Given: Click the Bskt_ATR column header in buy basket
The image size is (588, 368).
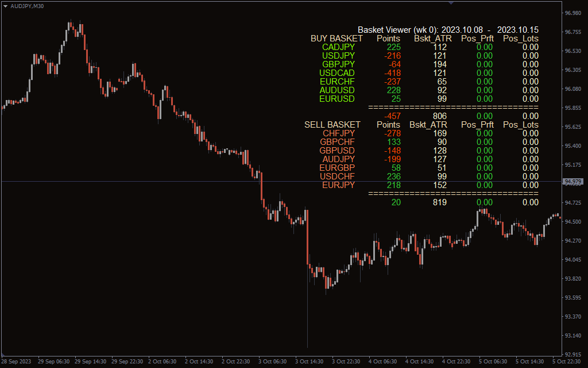Looking at the screenshot, I should [432, 39].
